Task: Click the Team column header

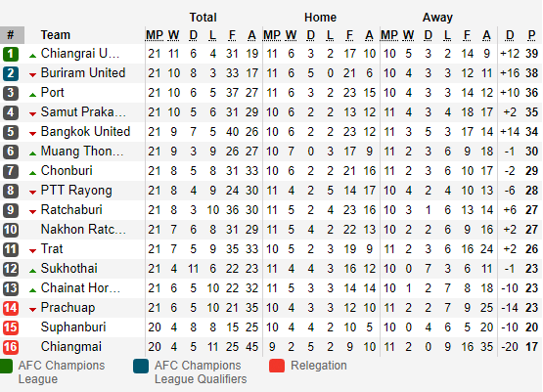Action: (56, 34)
